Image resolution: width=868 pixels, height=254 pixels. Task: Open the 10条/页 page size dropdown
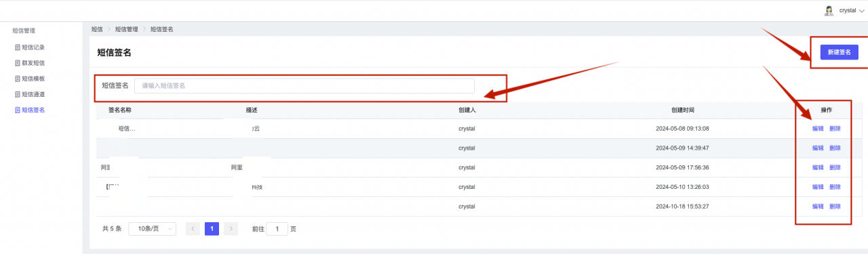(153, 229)
